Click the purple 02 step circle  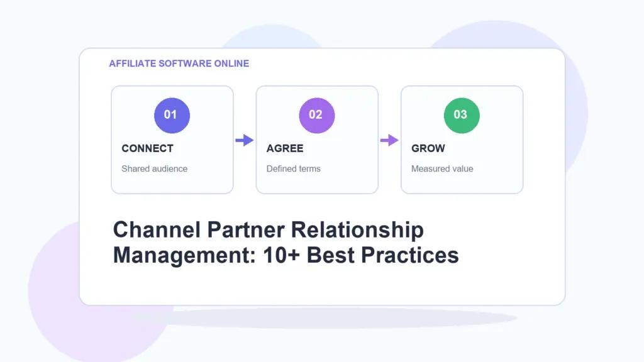coord(317,116)
